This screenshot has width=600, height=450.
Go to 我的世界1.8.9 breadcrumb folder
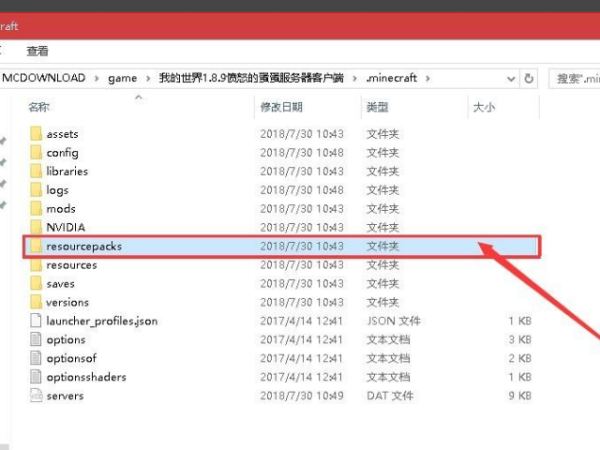click(x=251, y=78)
